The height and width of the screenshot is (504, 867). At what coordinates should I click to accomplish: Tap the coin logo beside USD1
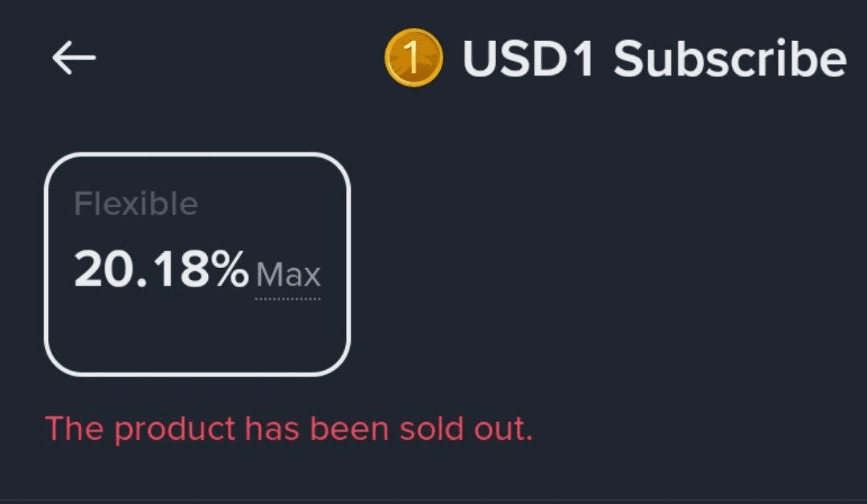(x=413, y=59)
